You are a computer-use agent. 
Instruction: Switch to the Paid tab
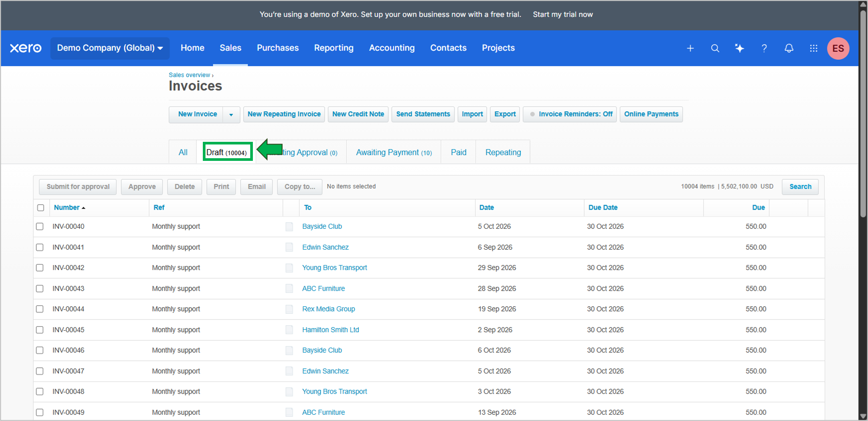point(458,152)
